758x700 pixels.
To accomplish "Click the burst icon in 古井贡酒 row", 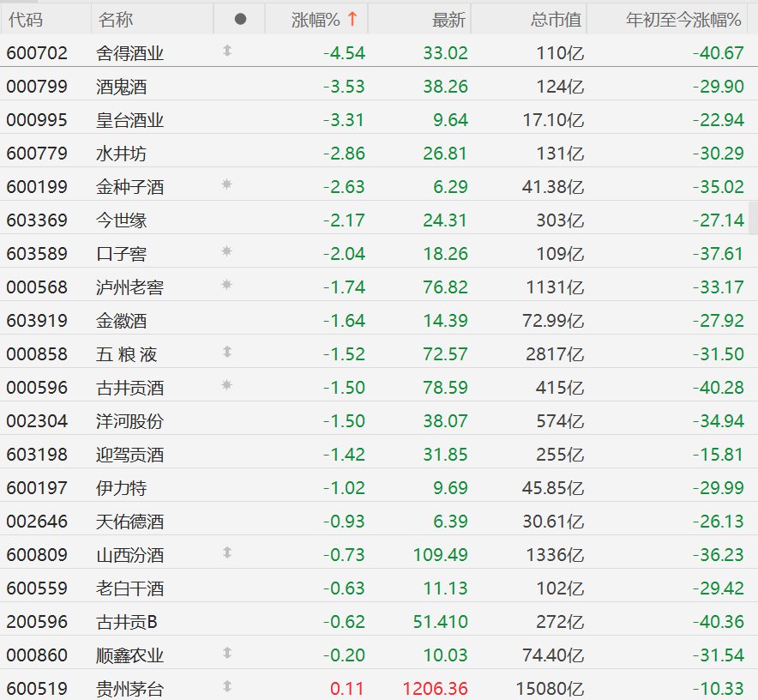I will [226, 385].
